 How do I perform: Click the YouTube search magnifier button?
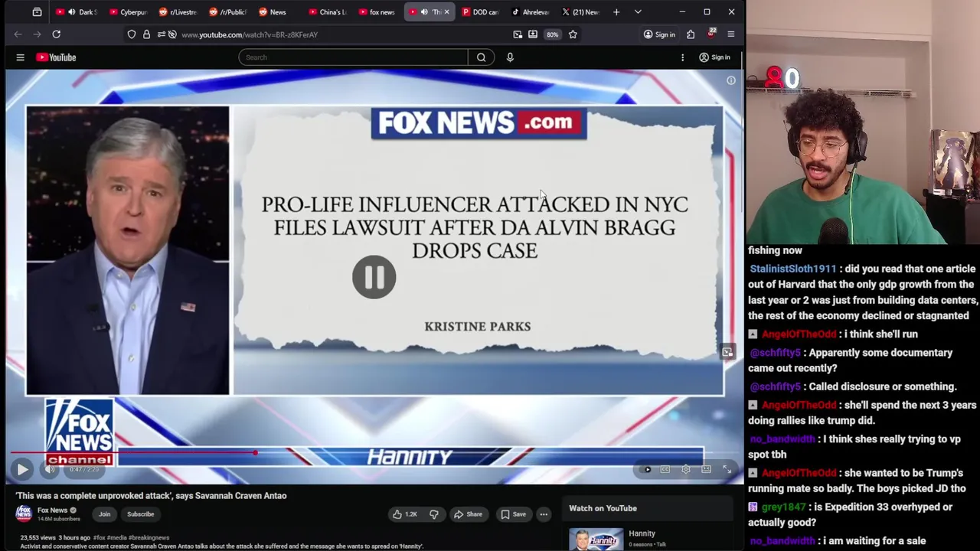pyautogui.click(x=481, y=57)
